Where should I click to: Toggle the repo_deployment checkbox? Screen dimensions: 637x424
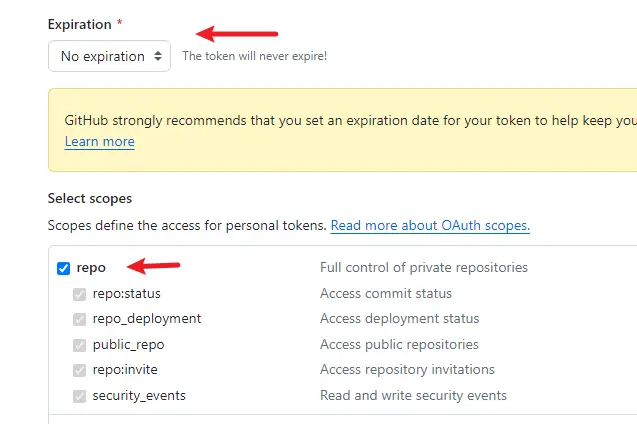click(x=79, y=319)
